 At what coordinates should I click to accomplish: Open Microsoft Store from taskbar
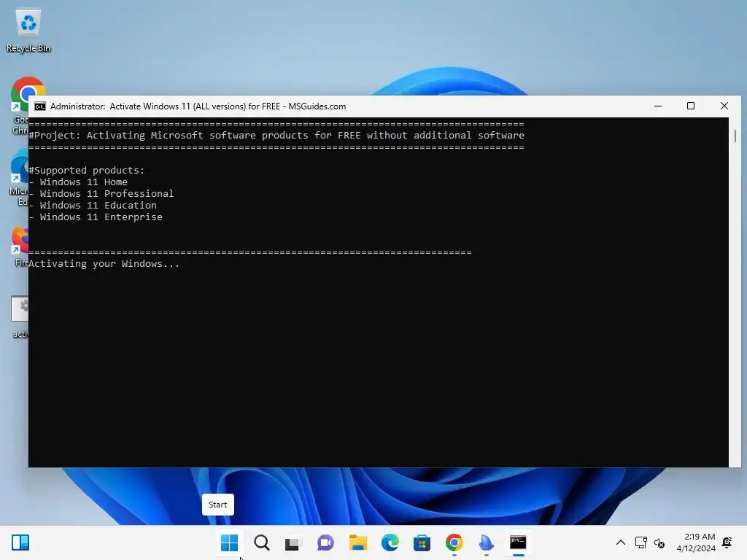click(x=422, y=542)
